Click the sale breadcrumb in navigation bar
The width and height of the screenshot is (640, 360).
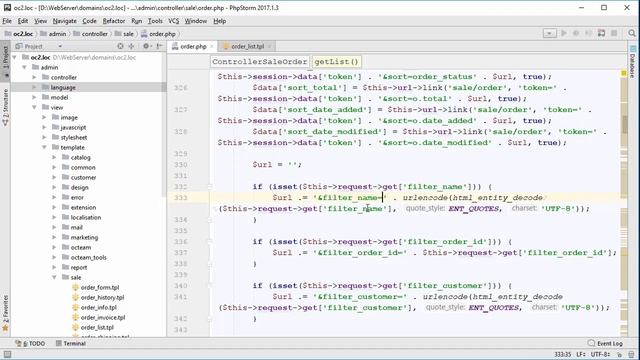tap(124, 34)
